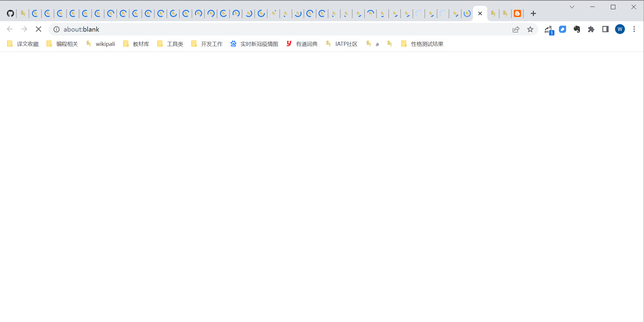Open a new tab with plus
This screenshot has height=322, width=644.
pyautogui.click(x=533, y=14)
